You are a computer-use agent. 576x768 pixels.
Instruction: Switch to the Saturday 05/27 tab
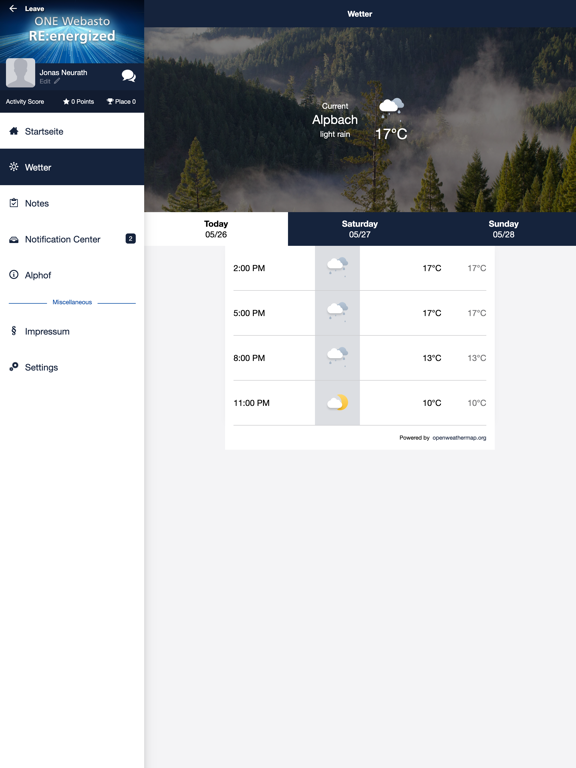click(360, 229)
